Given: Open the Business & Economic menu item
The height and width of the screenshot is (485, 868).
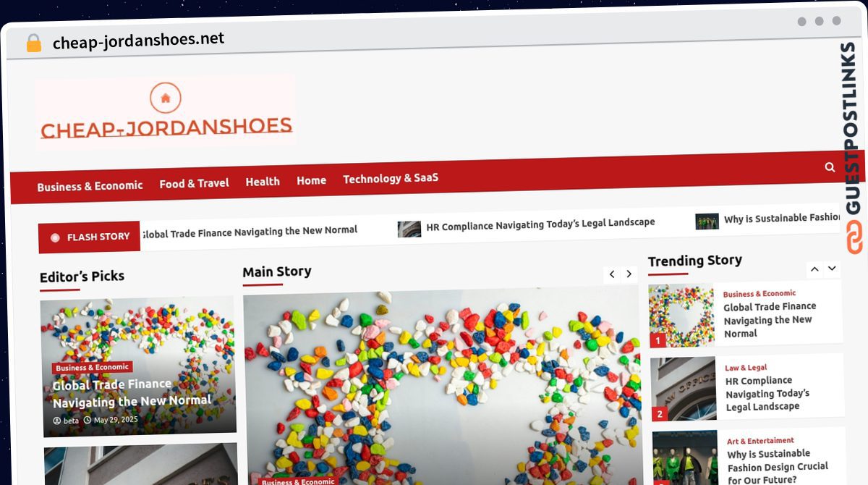Looking at the screenshot, I should [90, 186].
